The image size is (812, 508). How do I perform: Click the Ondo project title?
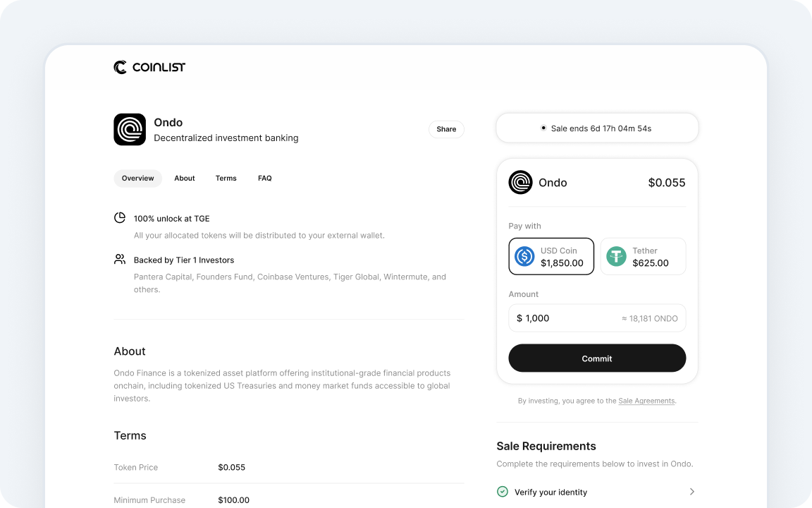click(168, 122)
